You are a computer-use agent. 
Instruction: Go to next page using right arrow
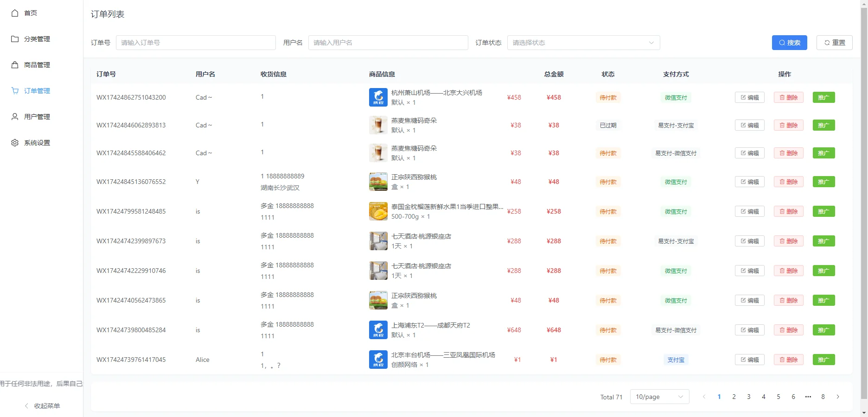[837, 397]
